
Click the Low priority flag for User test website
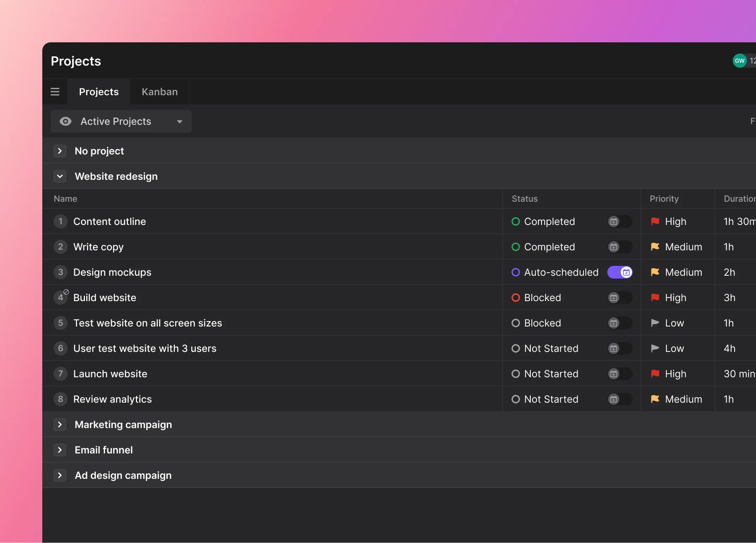[655, 348]
